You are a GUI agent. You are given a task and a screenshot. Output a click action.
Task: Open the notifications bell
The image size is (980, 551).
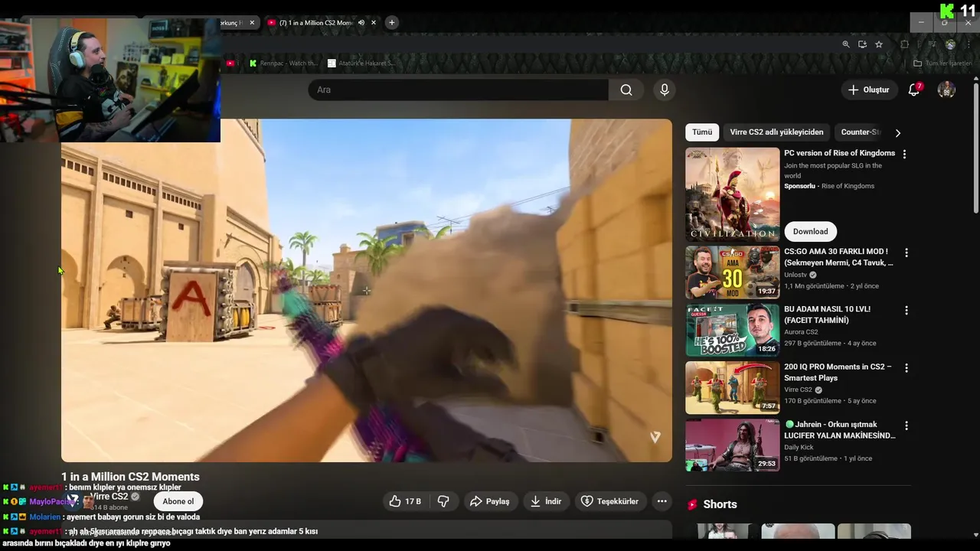point(913,90)
